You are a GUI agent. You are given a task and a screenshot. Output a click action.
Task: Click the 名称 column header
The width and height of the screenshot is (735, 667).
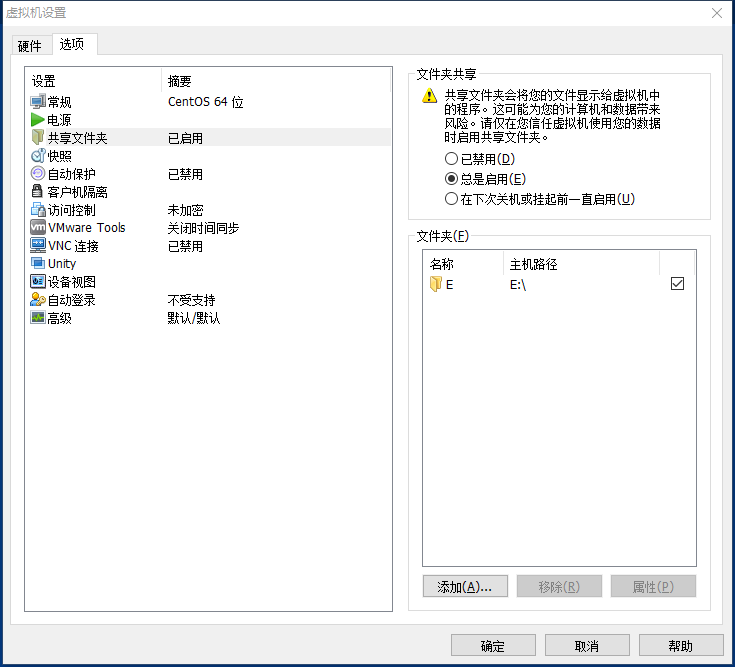[463, 264]
